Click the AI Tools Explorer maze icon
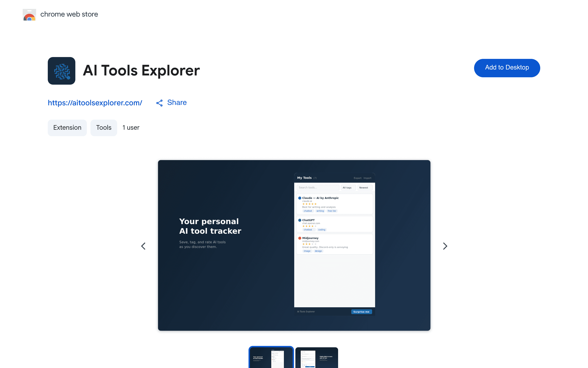 tap(62, 71)
